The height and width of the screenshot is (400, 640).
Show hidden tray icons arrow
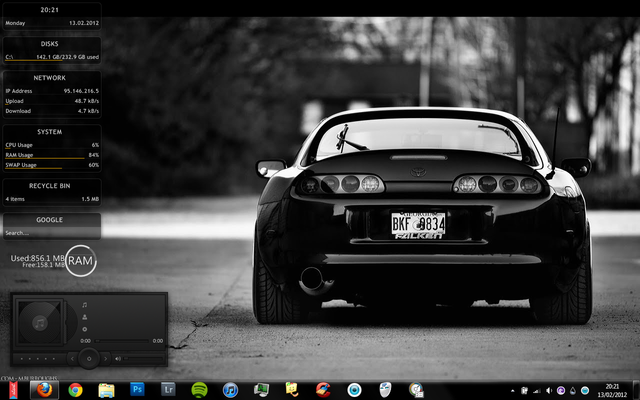click(x=513, y=391)
